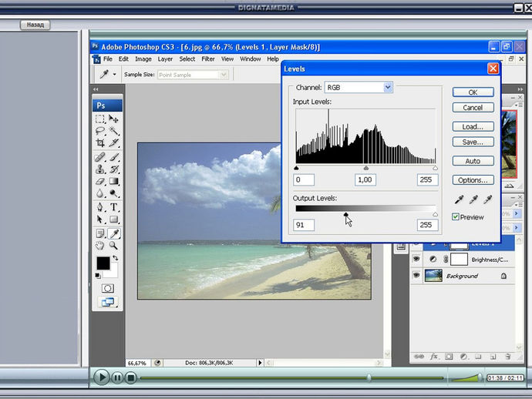
Task: Select the Crop tool
Action: pyautogui.click(x=100, y=142)
